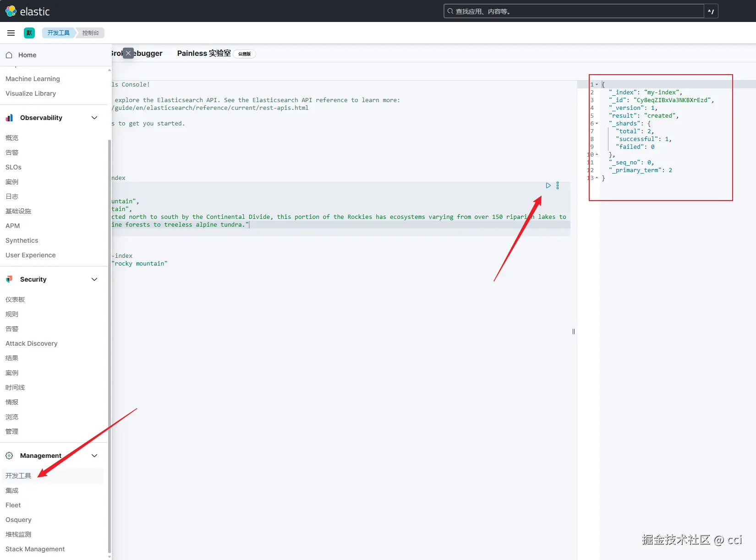Image resolution: width=756 pixels, height=560 pixels.
Task: Open Security 案例
Action: 12,373
